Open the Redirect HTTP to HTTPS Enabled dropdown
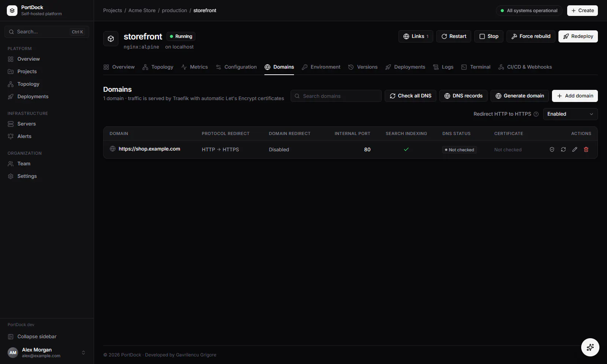The image size is (607, 364). [570, 114]
